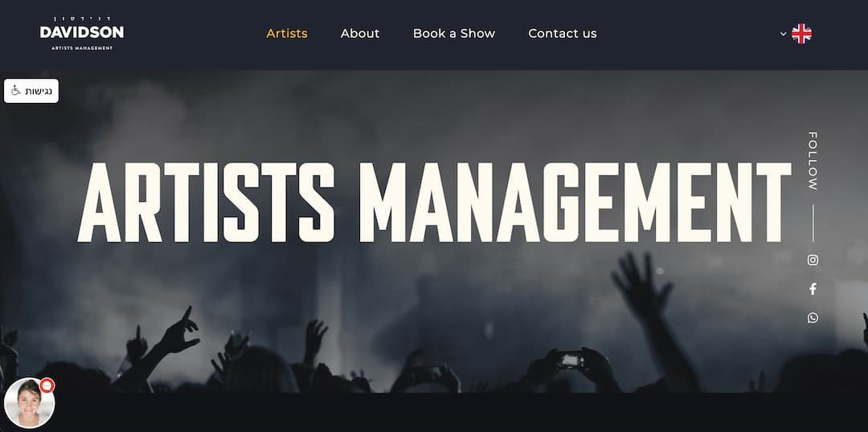
Task: Expand the language selector chevron
Action: coord(784,34)
